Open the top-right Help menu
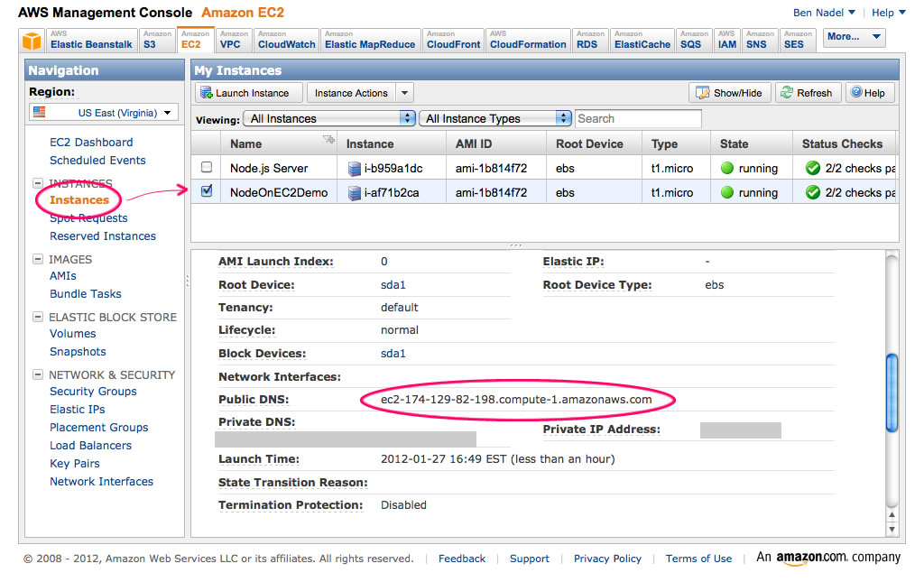The height and width of the screenshot is (582, 924). pyautogui.click(x=888, y=13)
